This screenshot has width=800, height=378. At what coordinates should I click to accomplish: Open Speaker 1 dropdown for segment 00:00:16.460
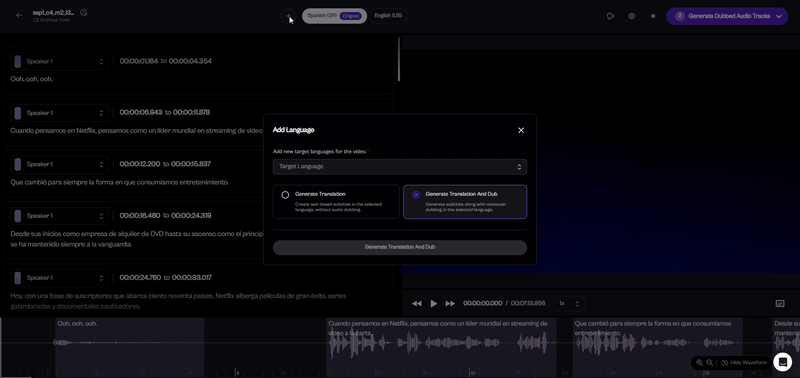click(59, 216)
